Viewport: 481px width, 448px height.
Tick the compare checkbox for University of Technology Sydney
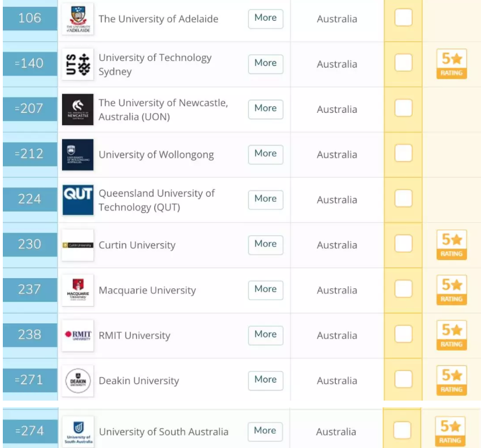pos(404,63)
